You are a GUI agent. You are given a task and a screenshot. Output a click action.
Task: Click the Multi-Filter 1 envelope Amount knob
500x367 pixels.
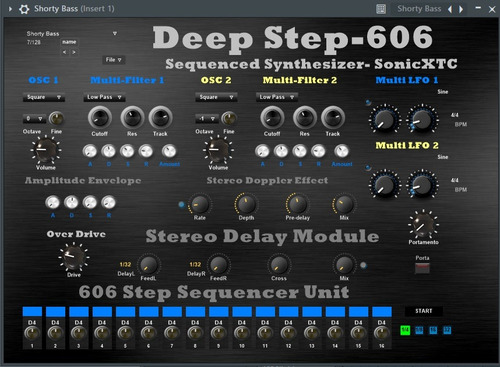[169, 151]
